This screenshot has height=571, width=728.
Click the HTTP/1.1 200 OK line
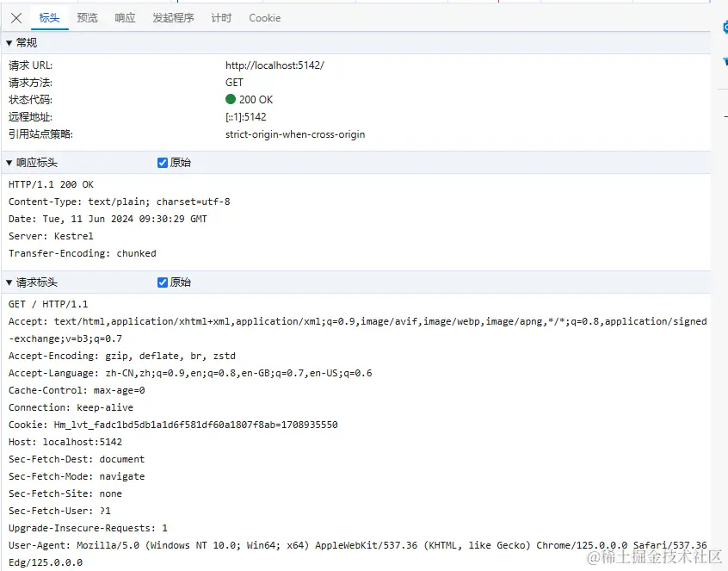(x=51, y=184)
